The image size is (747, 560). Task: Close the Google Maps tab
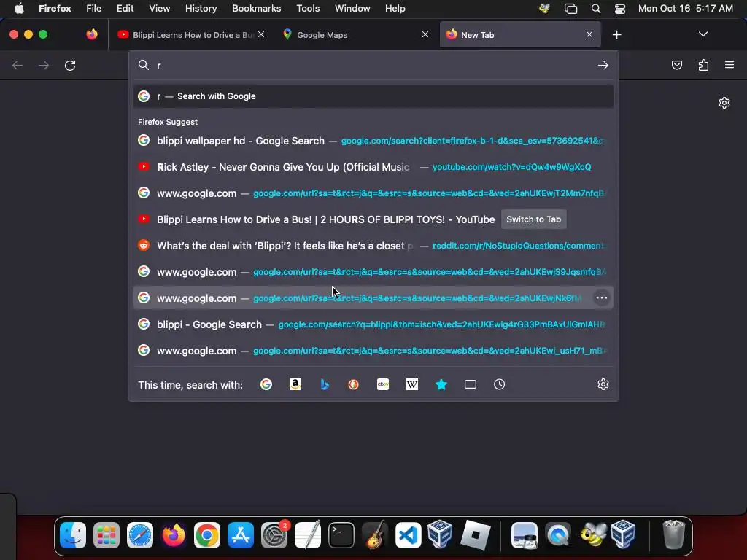click(425, 34)
